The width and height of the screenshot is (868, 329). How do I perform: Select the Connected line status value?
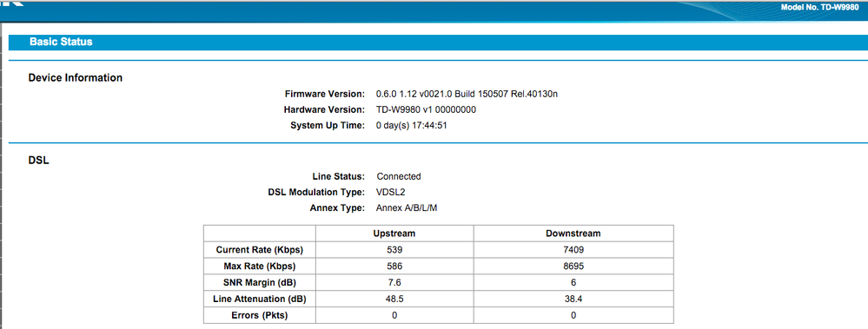tap(399, 176)
